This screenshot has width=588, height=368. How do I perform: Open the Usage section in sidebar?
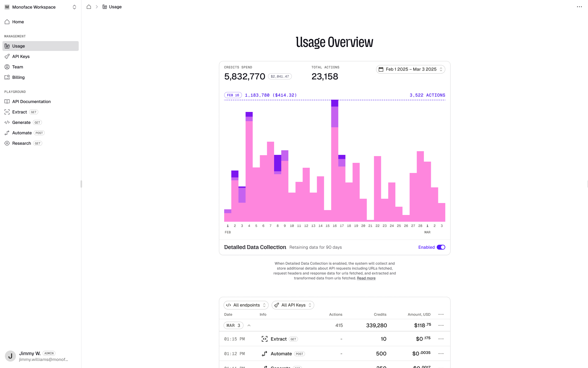pyautogui.click(x=18, y=46)
